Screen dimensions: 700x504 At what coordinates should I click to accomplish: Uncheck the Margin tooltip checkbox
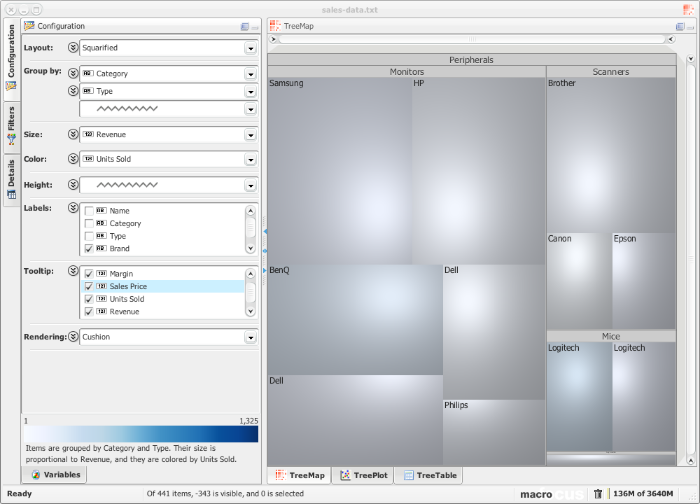89,274
